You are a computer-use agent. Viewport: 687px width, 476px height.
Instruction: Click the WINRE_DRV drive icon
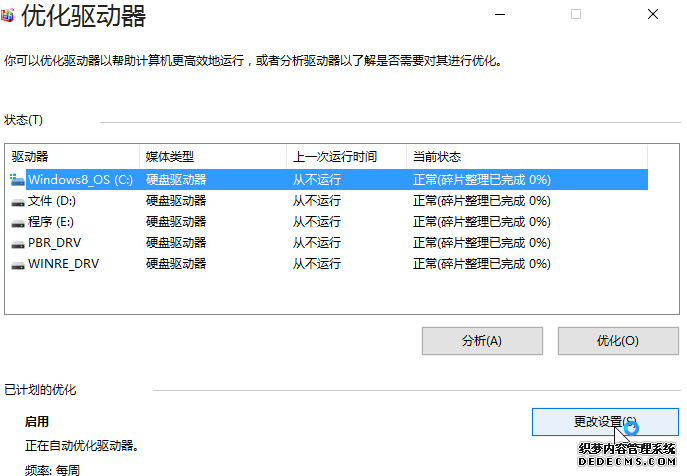18,265
